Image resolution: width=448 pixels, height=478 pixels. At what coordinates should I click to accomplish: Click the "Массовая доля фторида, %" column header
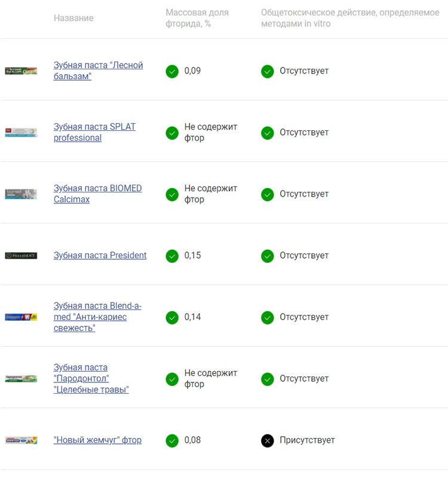click(197, 18)
